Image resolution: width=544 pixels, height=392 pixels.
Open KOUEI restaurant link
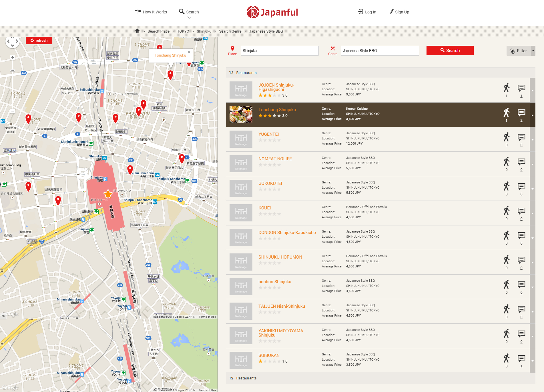pyautogui.click(x=264, y=208)
